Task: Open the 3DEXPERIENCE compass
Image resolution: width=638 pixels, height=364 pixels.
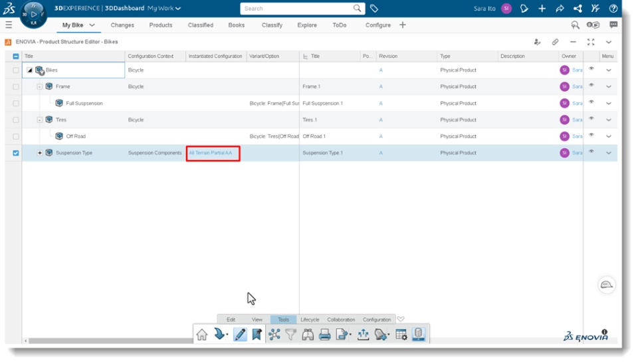Action: [33, 15]
